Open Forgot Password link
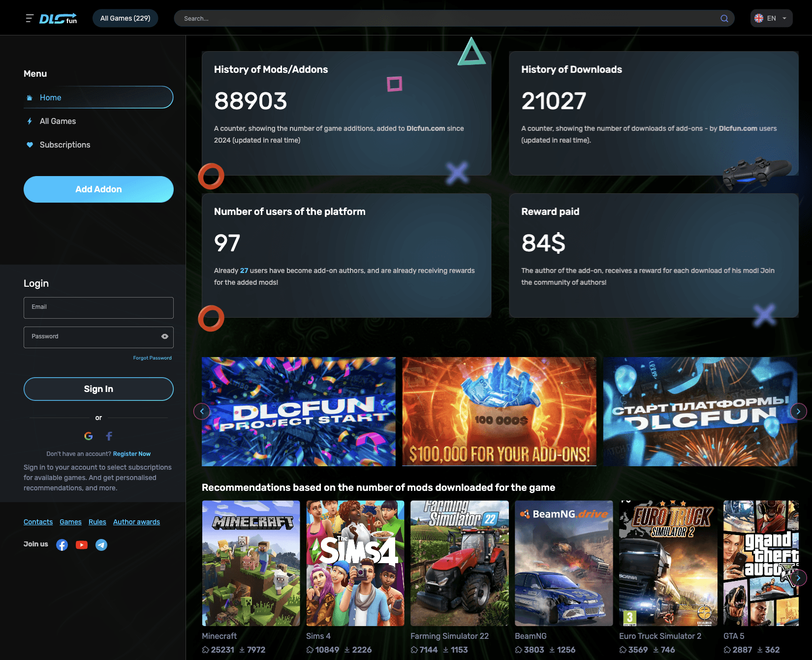 (x=153, y=358)
